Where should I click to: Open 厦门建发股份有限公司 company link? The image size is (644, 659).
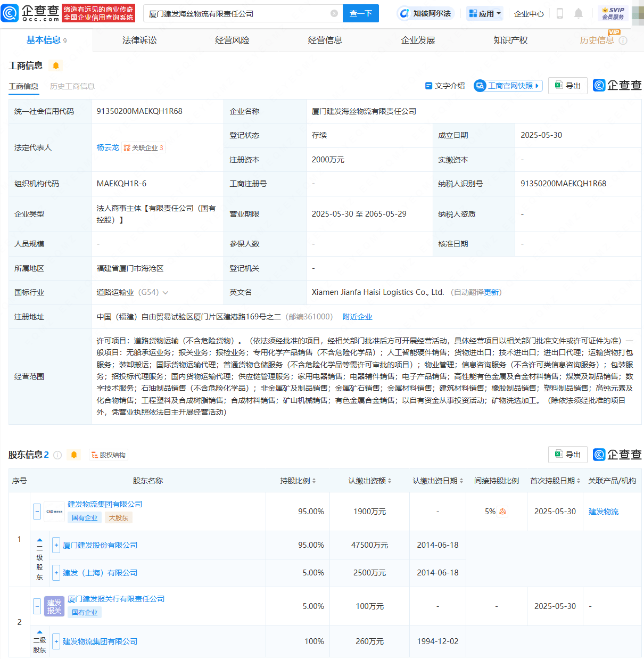(100, 545)
